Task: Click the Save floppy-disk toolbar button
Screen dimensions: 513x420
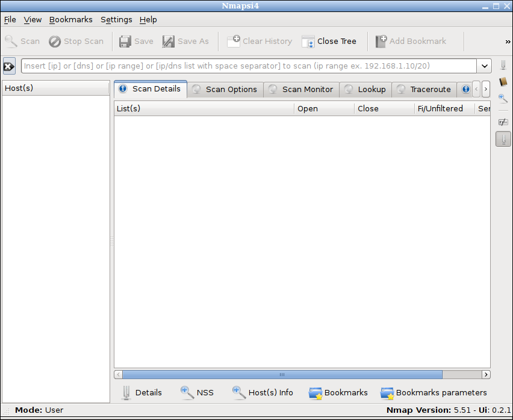Action: tap(136, 42)
